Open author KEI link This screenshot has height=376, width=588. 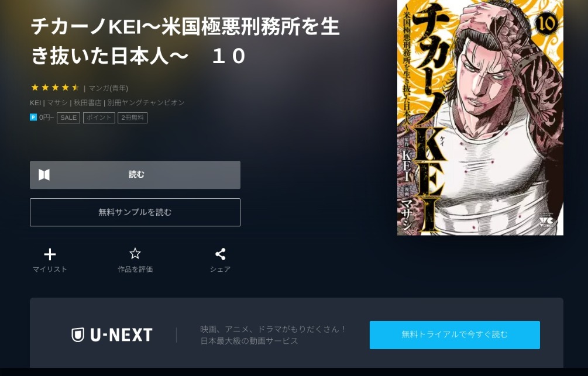point(36,103)
